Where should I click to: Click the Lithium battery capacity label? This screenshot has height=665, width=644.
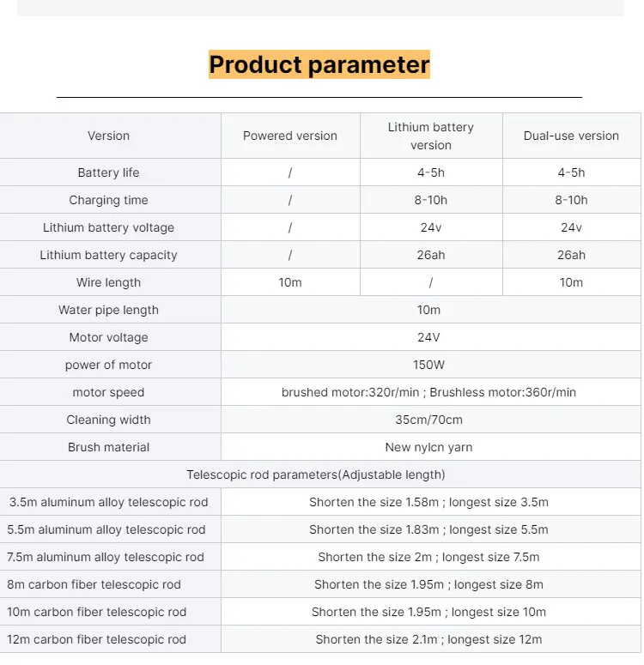(108, 255)
